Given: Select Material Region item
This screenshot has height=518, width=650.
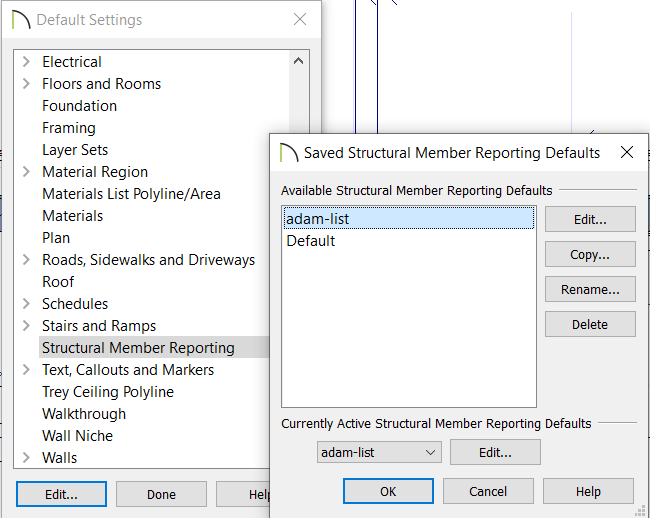Looking at the screenshot, I should pos(95,172).
